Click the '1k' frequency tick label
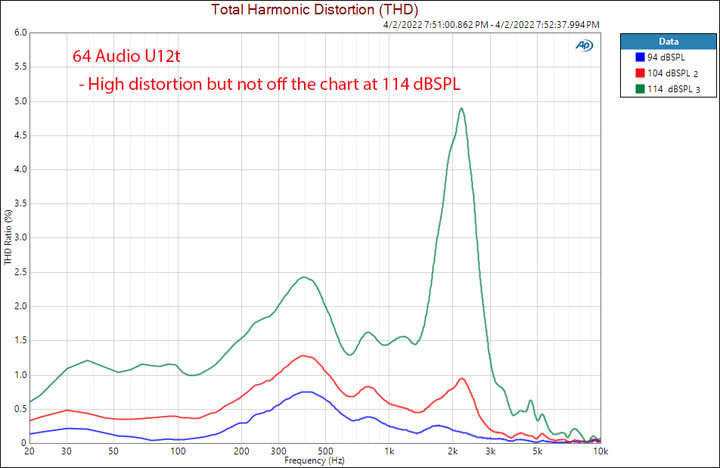This screenshot has height=468, width=720. click(389, 451)
